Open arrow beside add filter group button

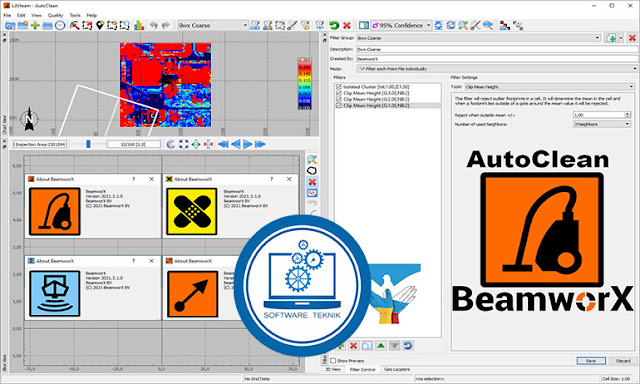(x=621, y=38)
